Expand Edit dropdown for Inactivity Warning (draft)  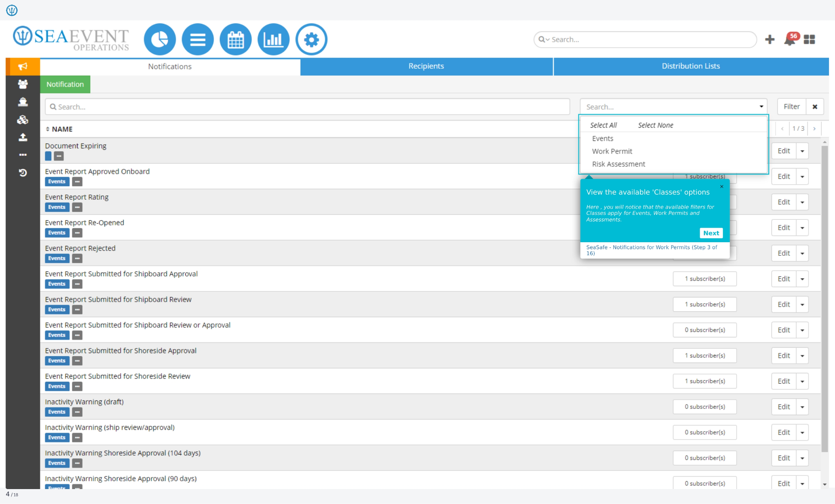coord(802,407)
